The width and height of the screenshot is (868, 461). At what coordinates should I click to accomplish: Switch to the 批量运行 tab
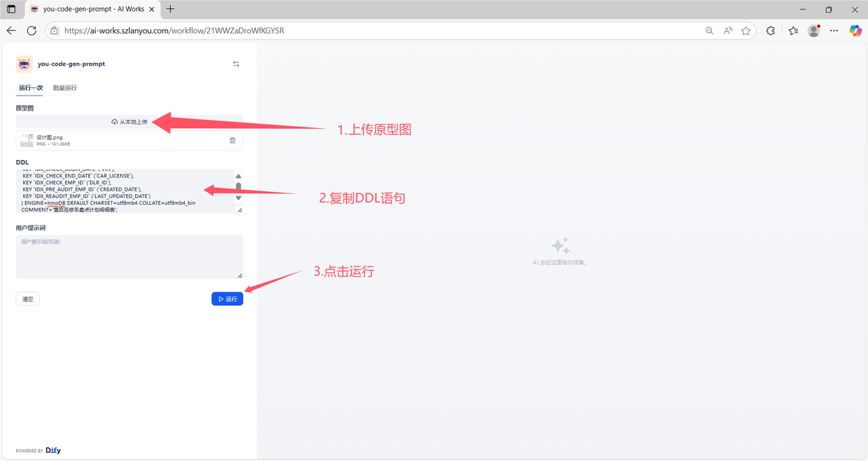tap(64, 87)
